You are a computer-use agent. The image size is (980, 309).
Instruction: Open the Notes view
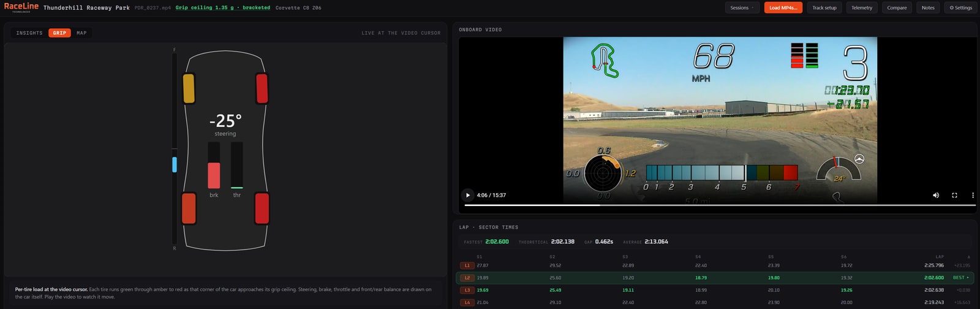[928, 8]
